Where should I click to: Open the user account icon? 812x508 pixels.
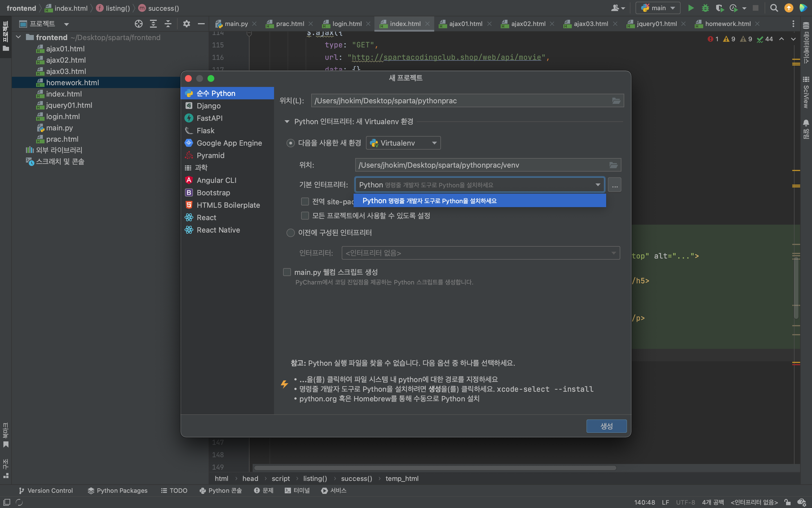pos(618,8)
